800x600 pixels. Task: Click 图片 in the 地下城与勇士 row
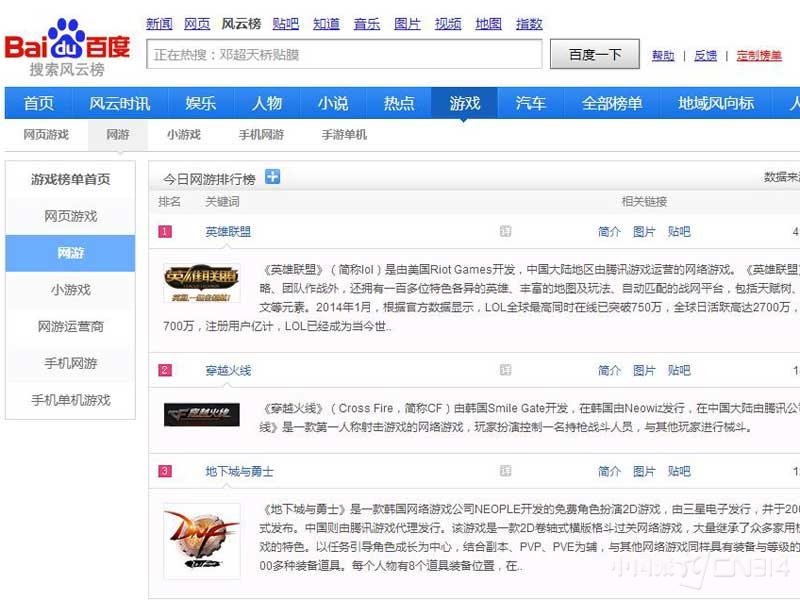tap(644, 471)
